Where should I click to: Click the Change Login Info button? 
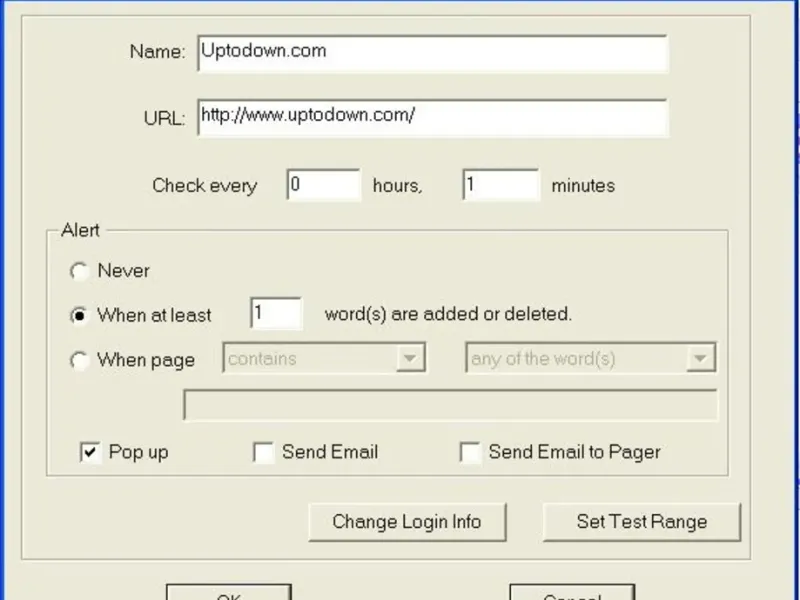[407, 522]
